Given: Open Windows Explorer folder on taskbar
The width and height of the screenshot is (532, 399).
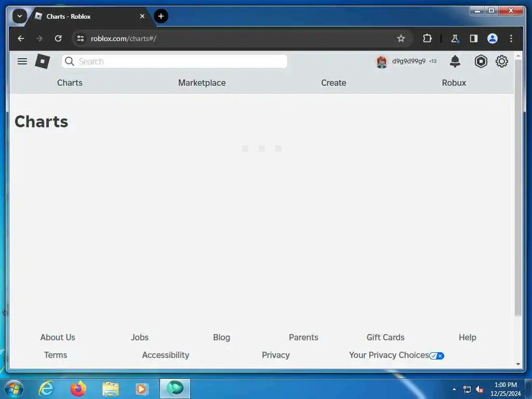Looking at the screenshot, I should click(x=110, y=389).
